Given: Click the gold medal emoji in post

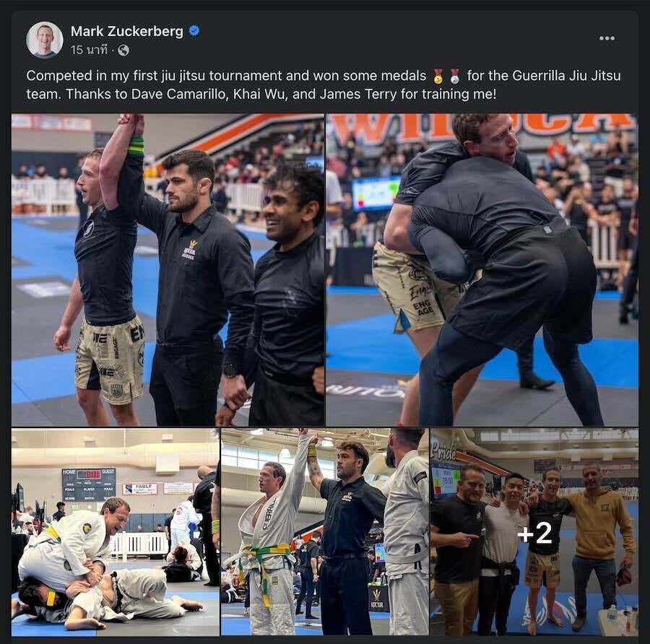Looking at the screenshot, I should tap(438, 77).
